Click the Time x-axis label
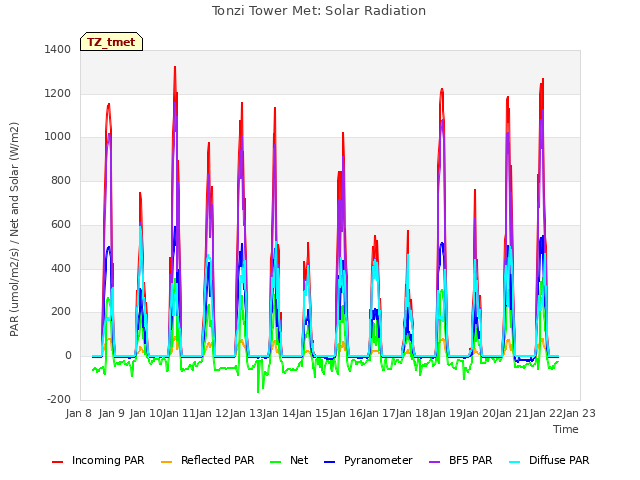 pos(566,429)
